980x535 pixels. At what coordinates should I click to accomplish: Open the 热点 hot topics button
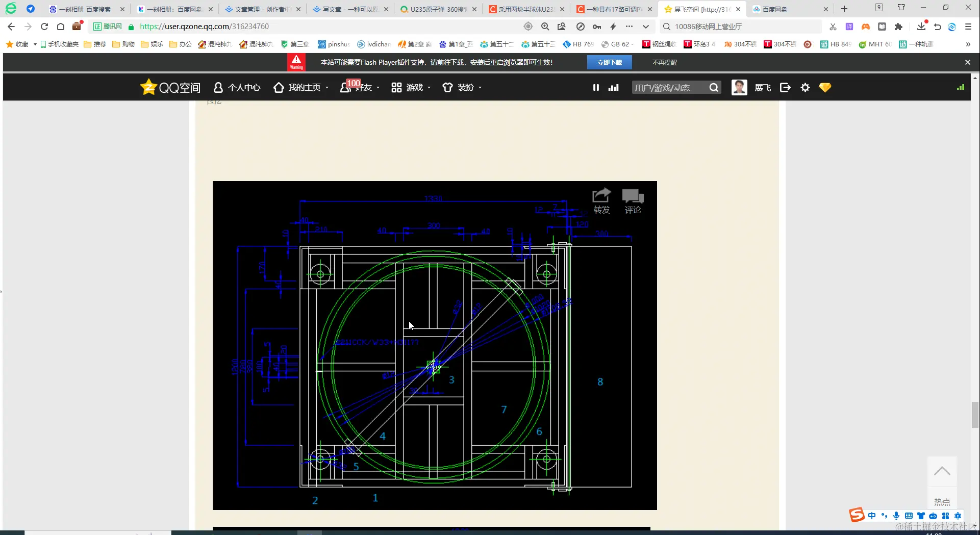coord(942,502)
